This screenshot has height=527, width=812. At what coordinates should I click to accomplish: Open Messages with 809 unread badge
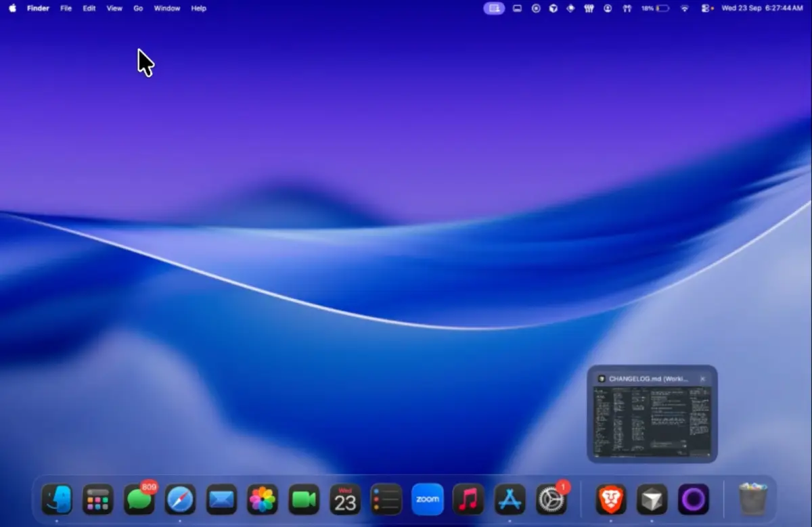coord(139,500)
